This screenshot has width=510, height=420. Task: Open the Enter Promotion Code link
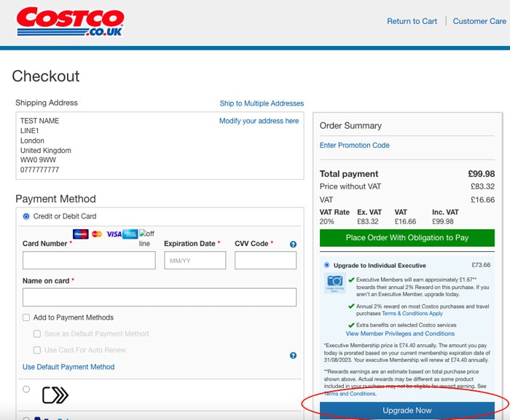pos(355,146)
